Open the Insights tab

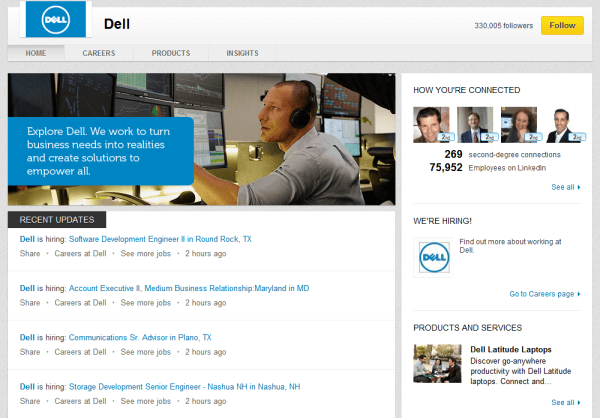[242, 53]
